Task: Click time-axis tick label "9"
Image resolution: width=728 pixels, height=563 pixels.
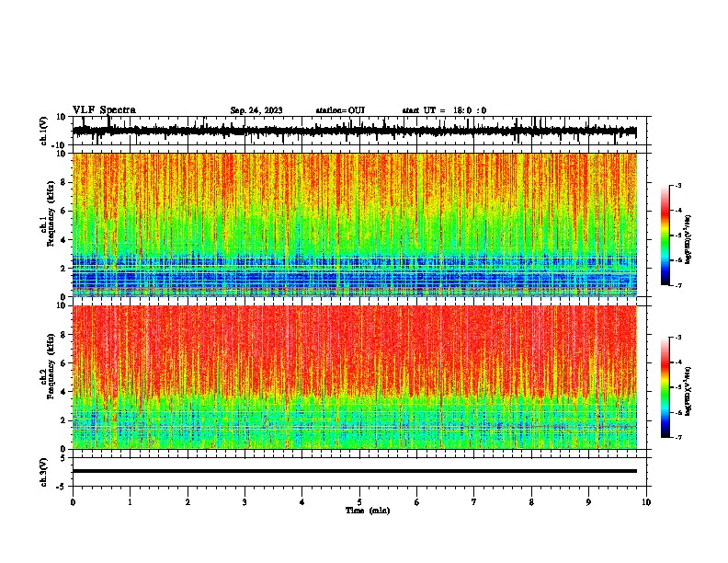Action: click(588, 502)
